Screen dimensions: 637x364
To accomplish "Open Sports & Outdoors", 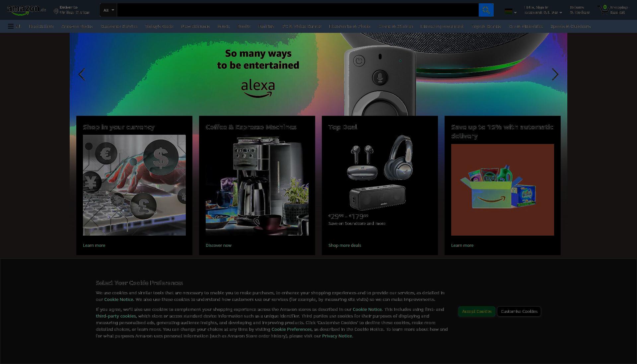I will pyautogui.click(x=570, y=26).
